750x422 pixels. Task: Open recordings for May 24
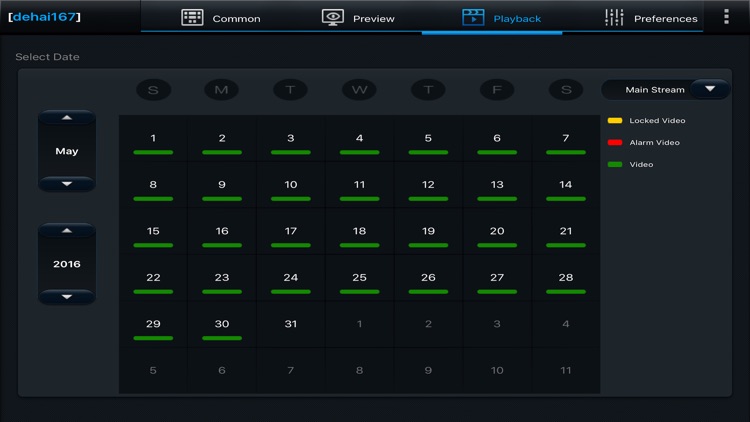(290, 278)
